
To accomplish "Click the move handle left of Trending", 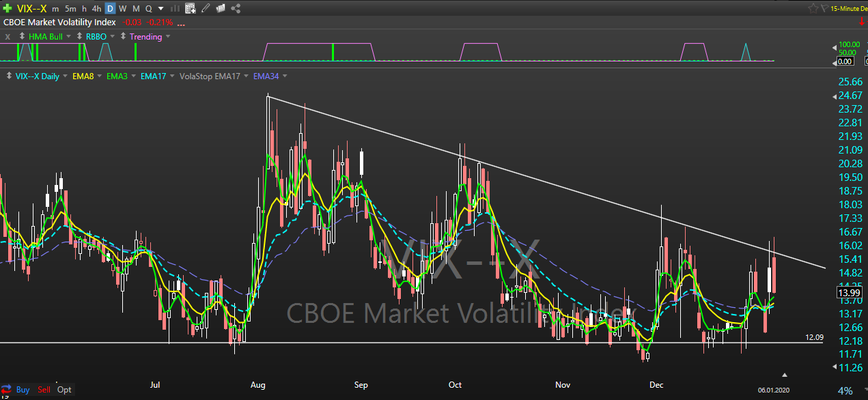I will (x=123, y=36).
